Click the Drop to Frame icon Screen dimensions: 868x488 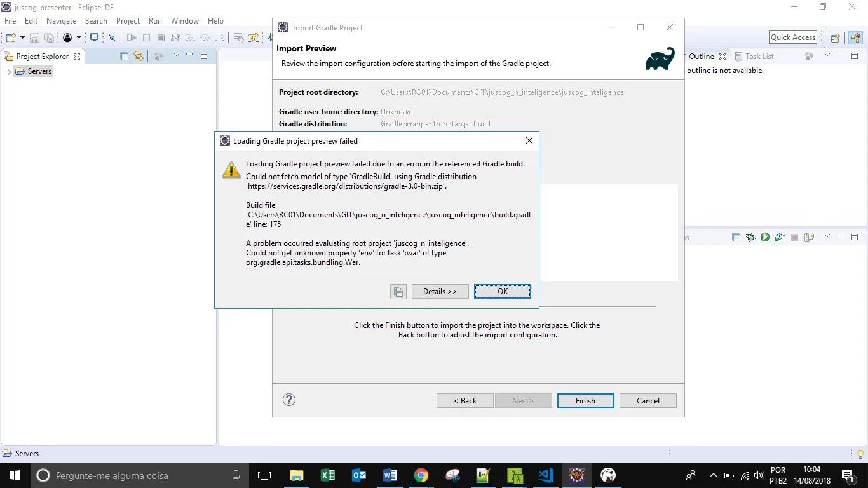239,38
